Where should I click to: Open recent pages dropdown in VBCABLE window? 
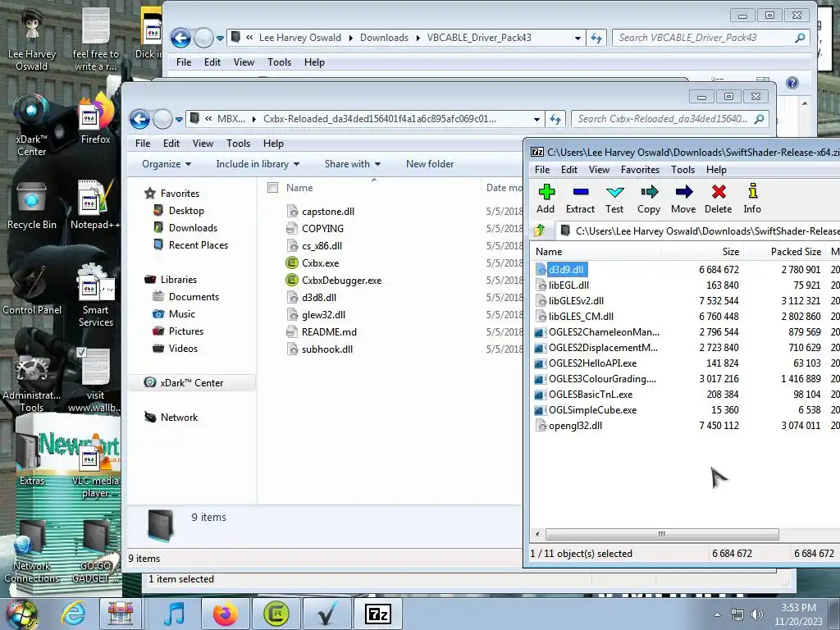pos(220,38)
